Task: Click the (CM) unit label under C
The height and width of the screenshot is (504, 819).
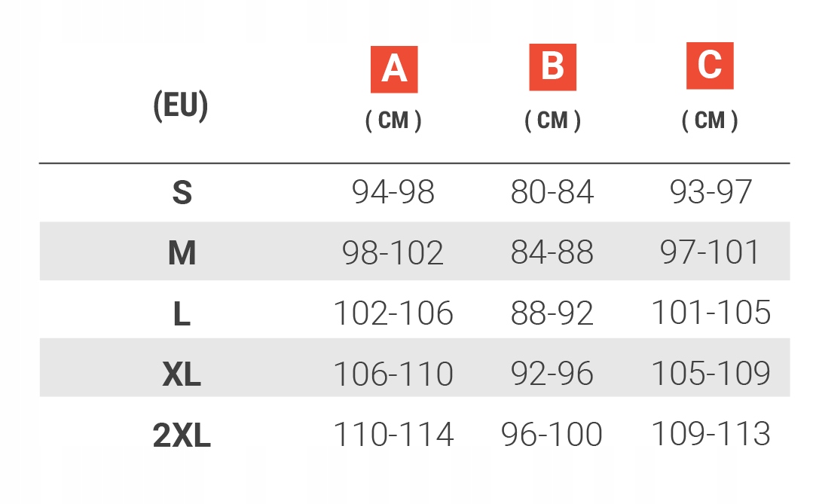Action: pyautogui.click(x=710, y=121)
